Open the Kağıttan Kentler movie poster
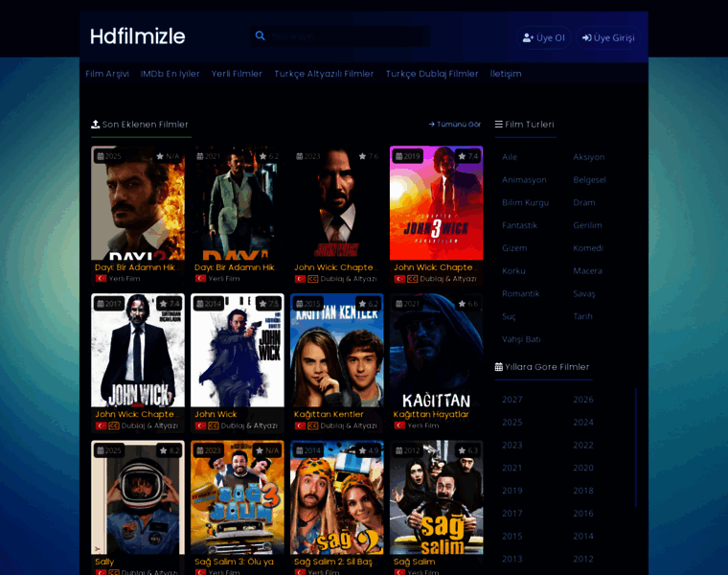This screenshot has width=728, height=575. pos(336,351)
